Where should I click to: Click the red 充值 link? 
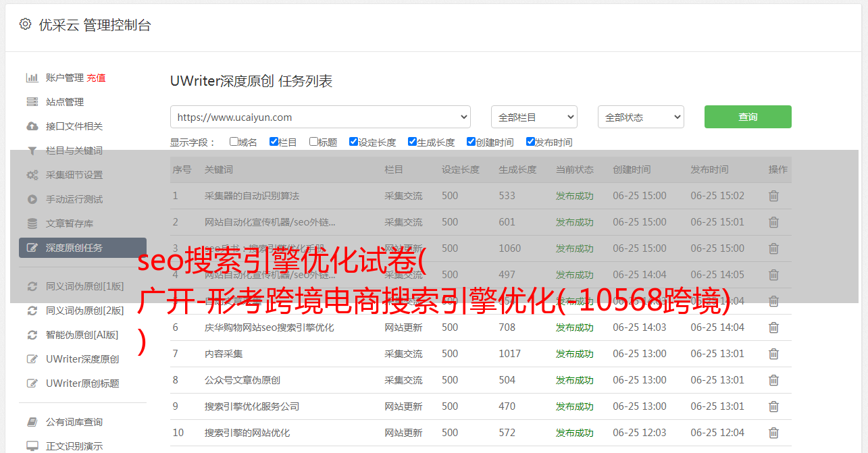pos(96,78)
